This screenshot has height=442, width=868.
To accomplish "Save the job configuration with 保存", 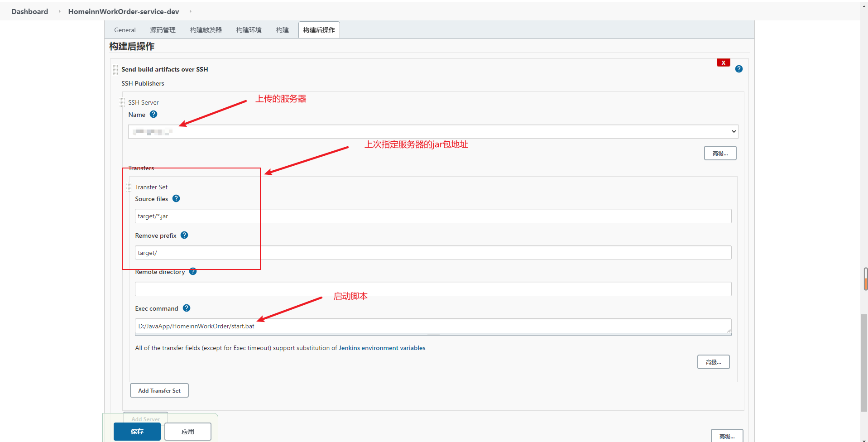I will coord(137,432).
